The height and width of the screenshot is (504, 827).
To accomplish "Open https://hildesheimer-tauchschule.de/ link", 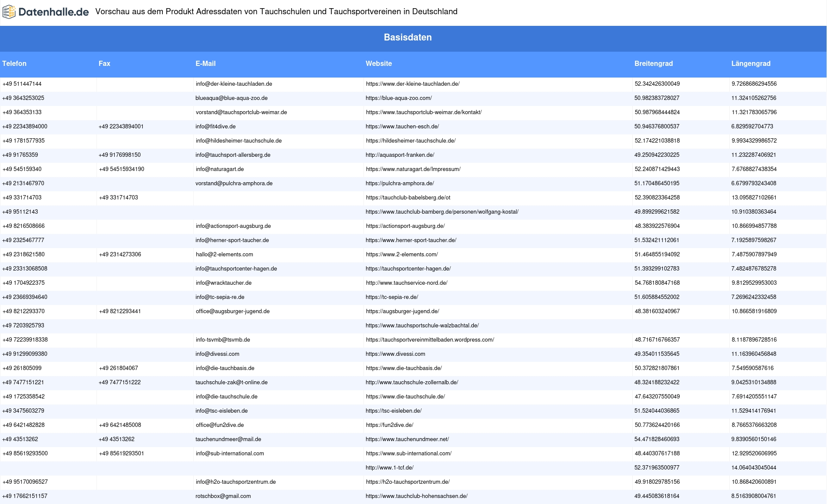I will [x=411, y=141].
